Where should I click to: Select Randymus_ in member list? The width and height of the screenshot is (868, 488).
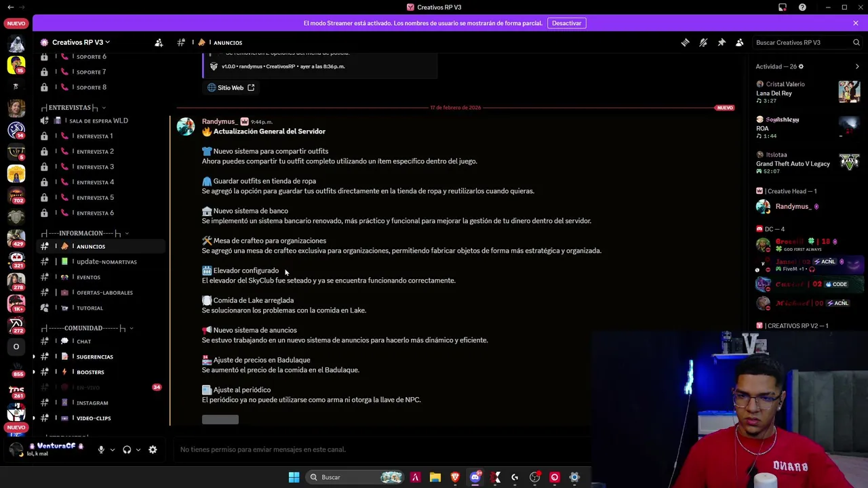(808, 207)
